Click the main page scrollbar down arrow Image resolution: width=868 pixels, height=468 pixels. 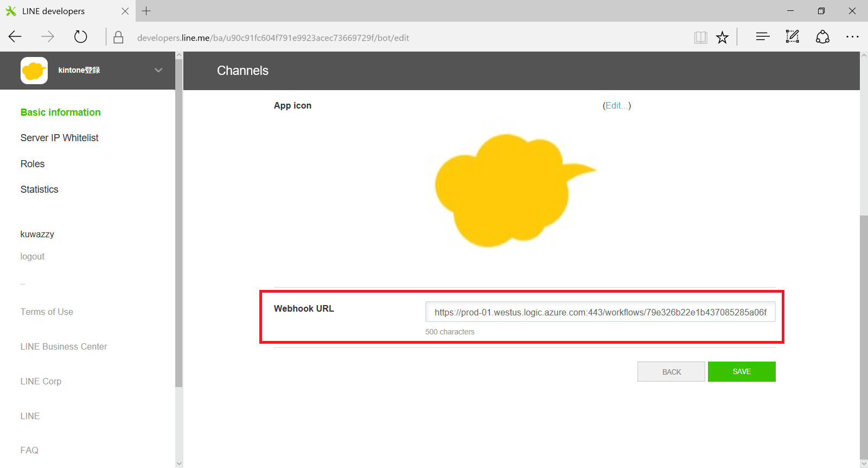pos(864,464)
